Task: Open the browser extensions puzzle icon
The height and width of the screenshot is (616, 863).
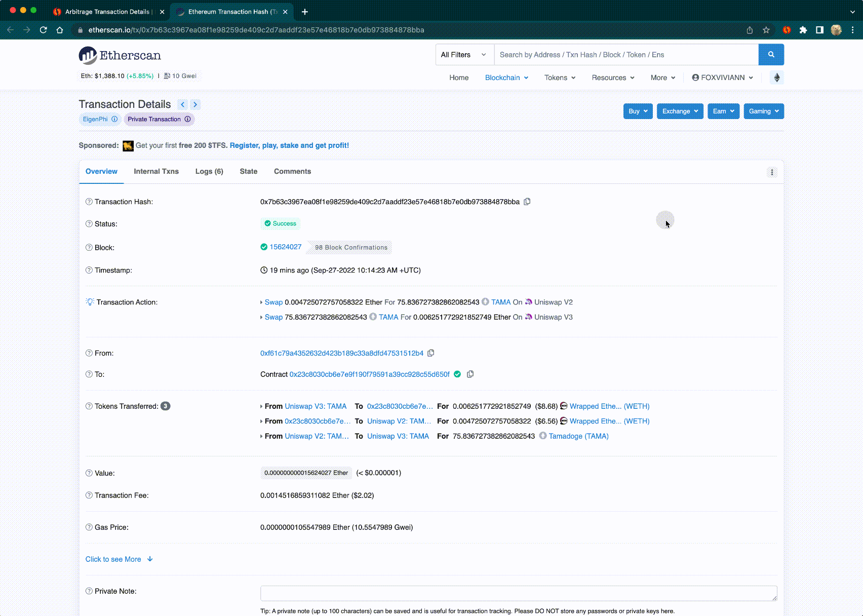Action: pyautogui.click(x=803, y=30)
